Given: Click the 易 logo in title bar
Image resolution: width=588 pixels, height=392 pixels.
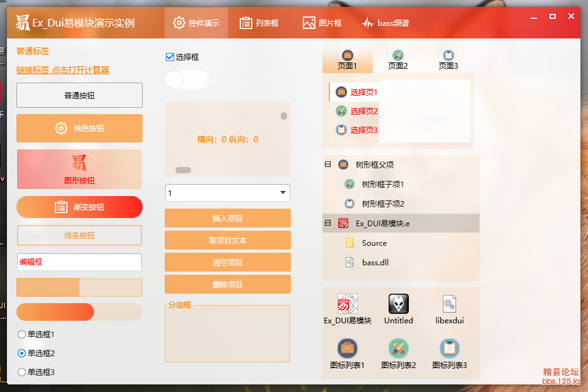Looking at the screenshot, I should coord(22,23).
